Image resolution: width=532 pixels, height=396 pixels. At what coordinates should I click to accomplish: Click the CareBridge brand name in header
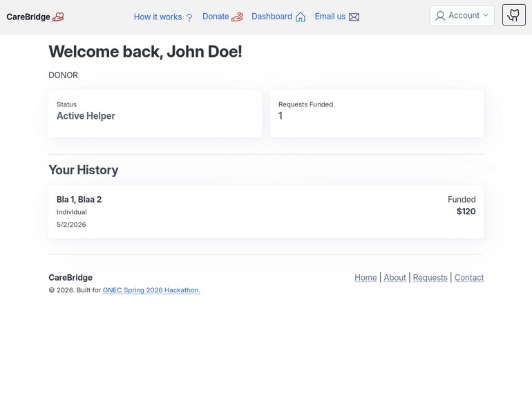(28, 17)
